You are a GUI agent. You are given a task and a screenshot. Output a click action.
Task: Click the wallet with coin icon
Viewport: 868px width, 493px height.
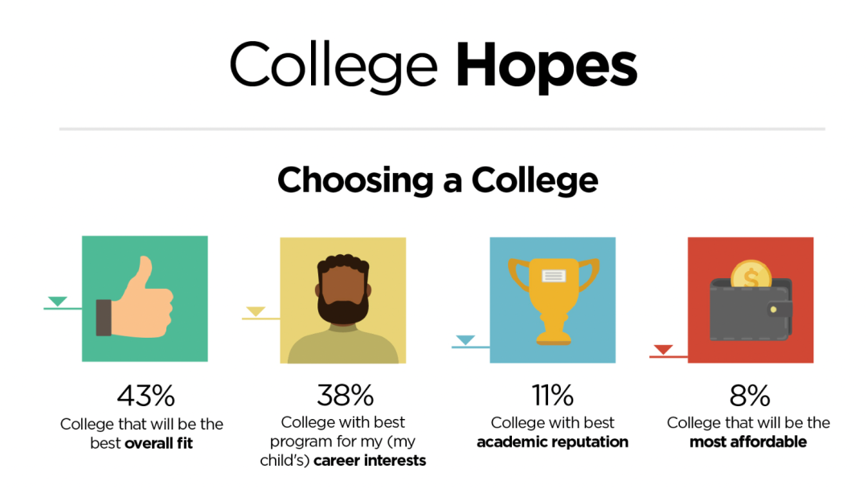pyautogui.click(x=751, y=306)
